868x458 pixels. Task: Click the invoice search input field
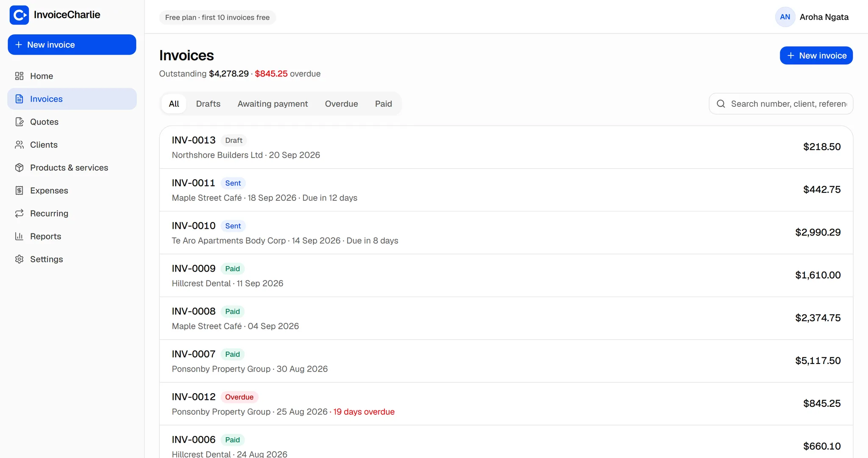[781, 104]
